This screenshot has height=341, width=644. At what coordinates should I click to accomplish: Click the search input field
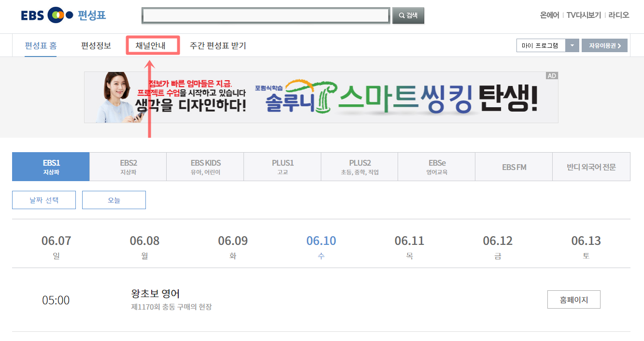266,15
